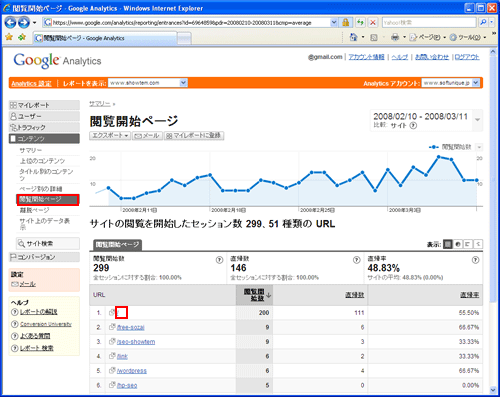Click the Stop loading red X icon

[x=373, y=23]
